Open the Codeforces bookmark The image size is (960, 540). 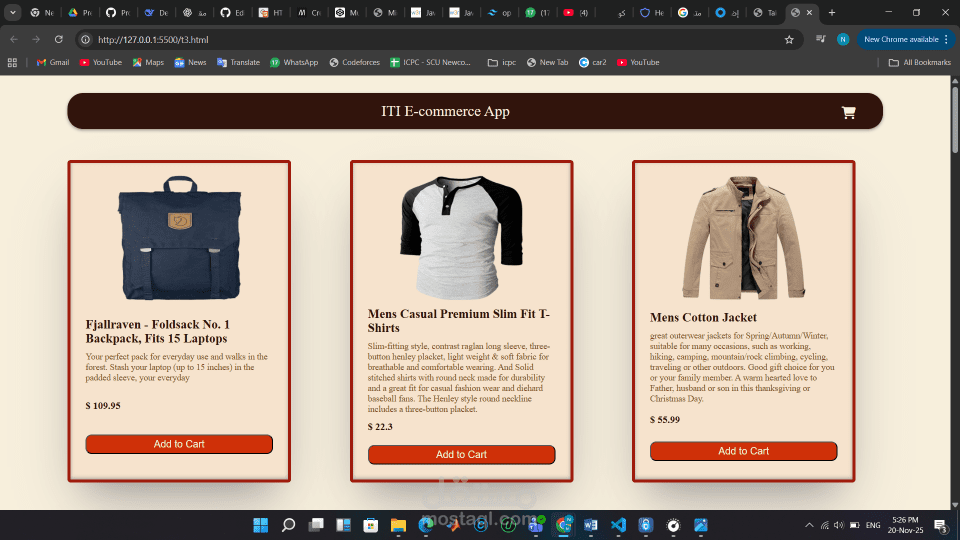[x=354, y=62]
